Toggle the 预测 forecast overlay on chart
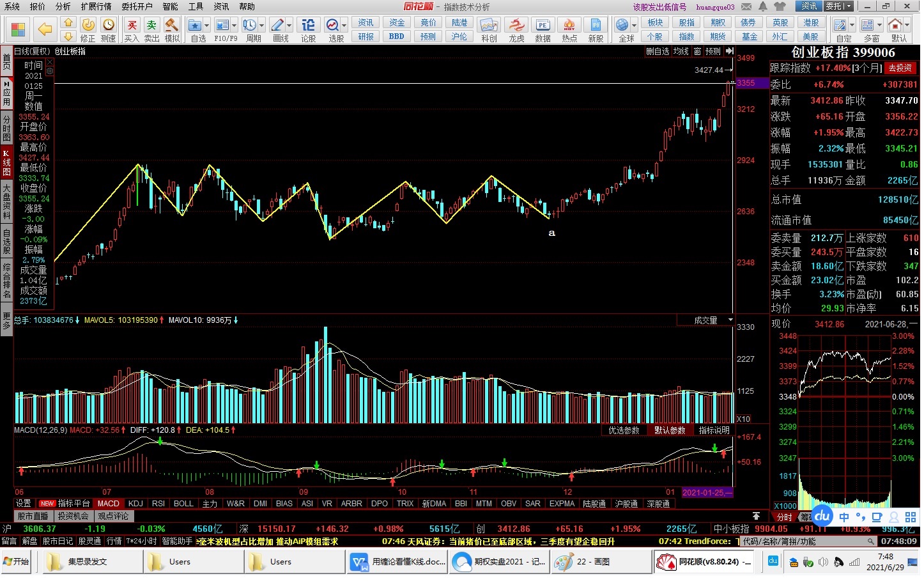Screen dimensions: 924x583 click(712, 51)
